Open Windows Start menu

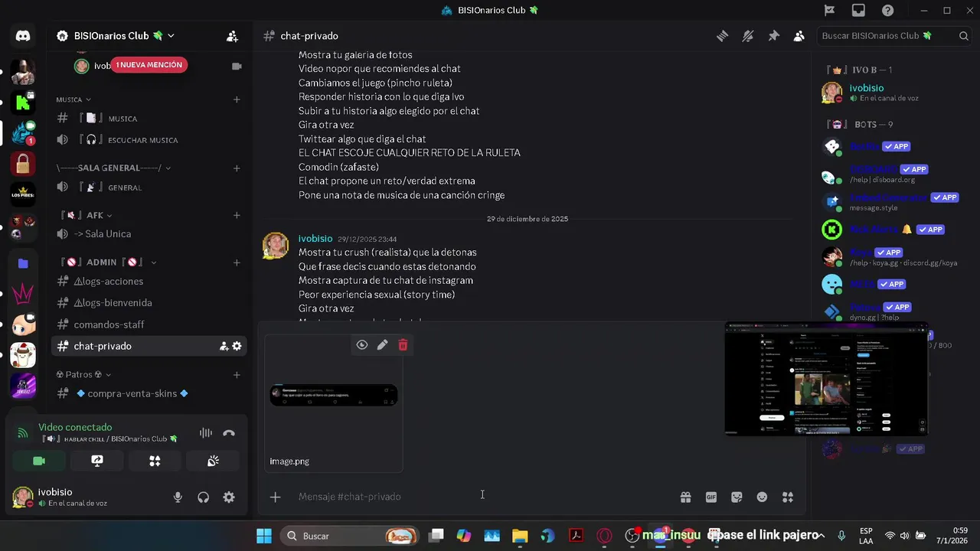263,536
